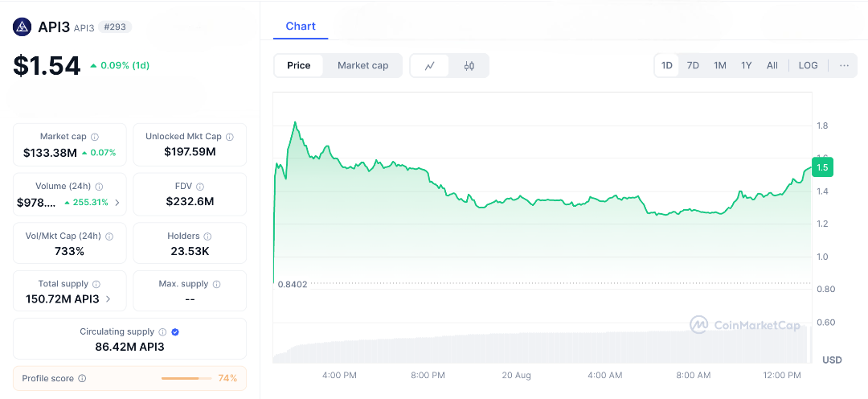The height and width of the screenshot is (399, 868).
Task: Click the #293 rank badge
Action: [115, 27]
